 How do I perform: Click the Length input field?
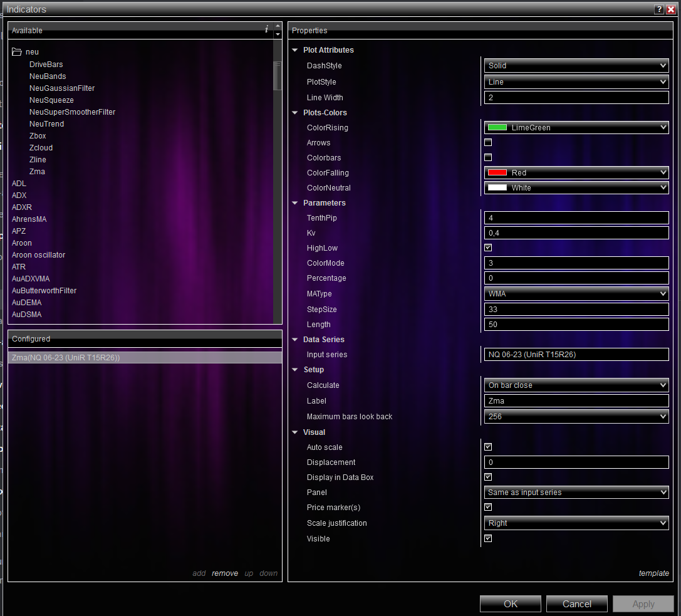click(x=576, y=324)
